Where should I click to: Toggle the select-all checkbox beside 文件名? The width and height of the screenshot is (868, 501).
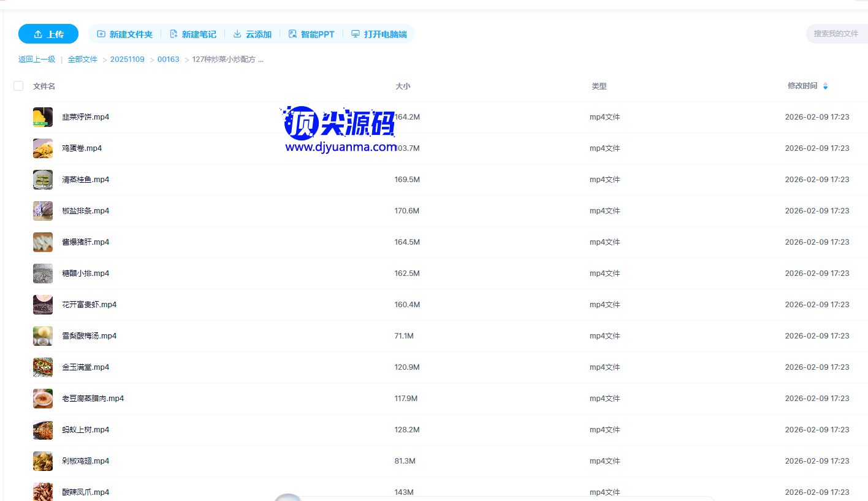pyautogui.click(x=18, y=86)
